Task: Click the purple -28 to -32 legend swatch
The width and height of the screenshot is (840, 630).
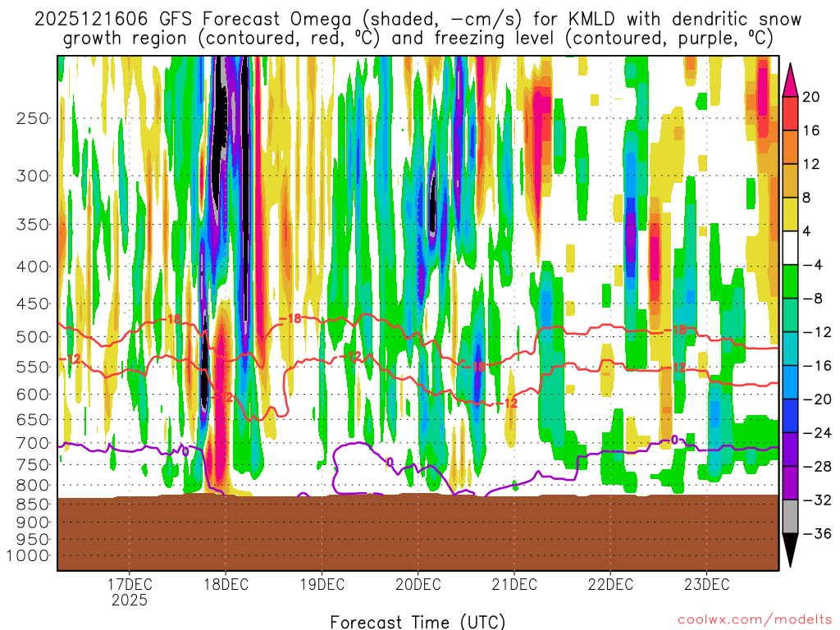Action: point(790,483)
